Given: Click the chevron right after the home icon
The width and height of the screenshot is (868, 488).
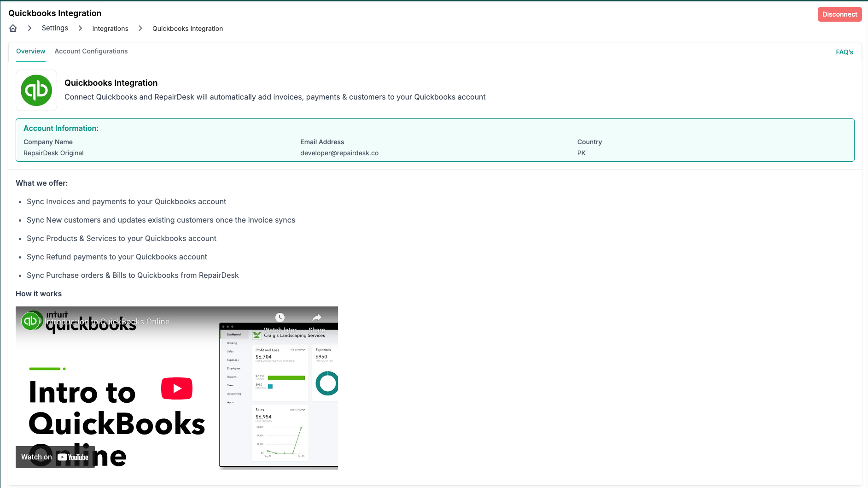Looking at the screenshot, I should (29, 29).
